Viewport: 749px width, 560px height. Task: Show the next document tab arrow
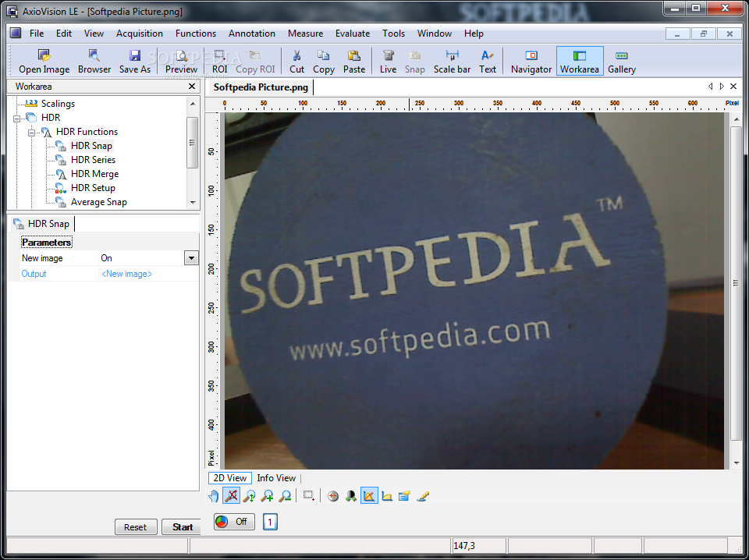[x=722, y=87]
